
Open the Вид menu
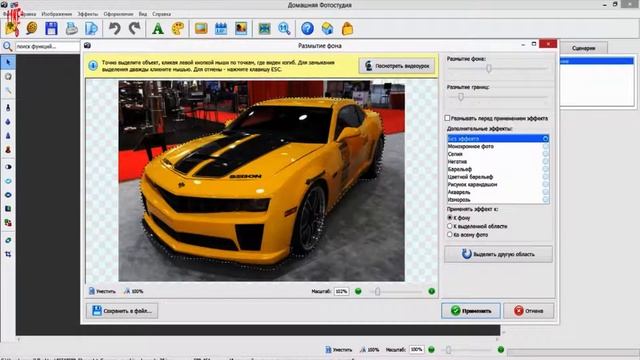(142, 14)
